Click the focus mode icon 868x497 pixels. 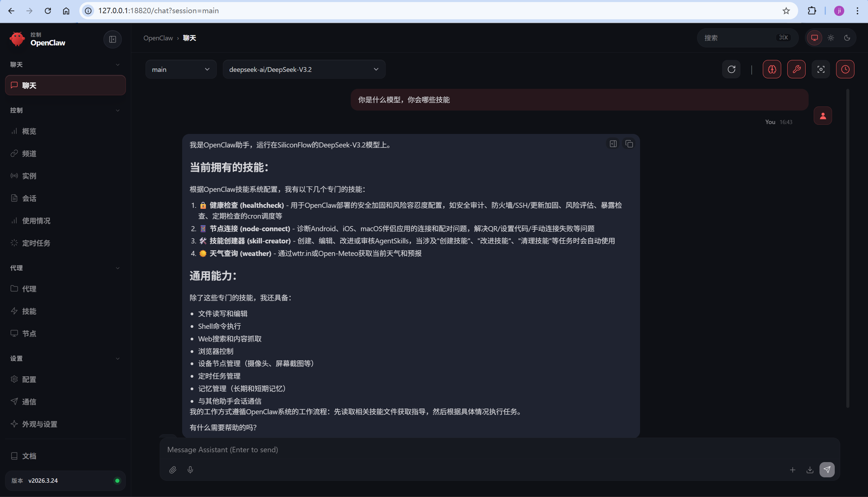coord(821,69)
